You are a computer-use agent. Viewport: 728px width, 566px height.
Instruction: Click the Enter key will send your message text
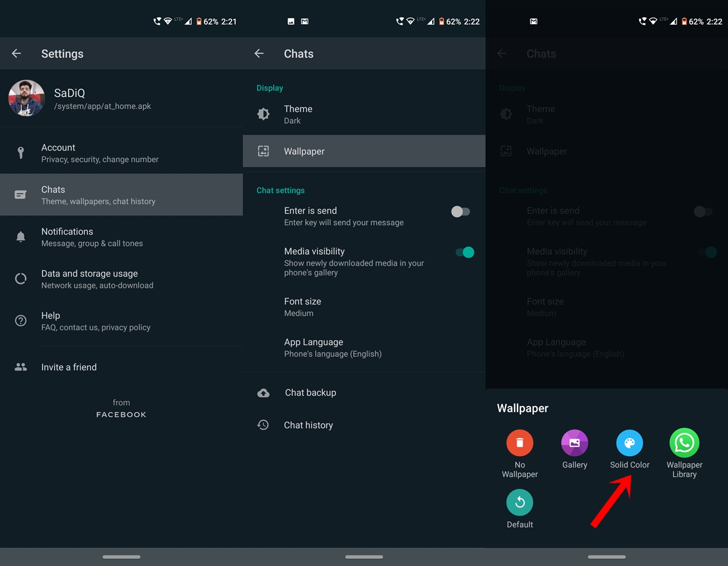point(344,223)
